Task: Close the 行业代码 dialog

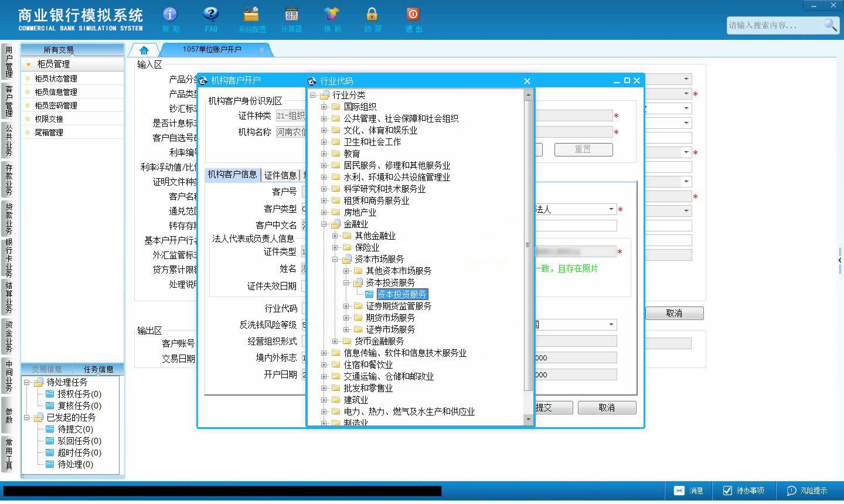Action: pos(527,81)
